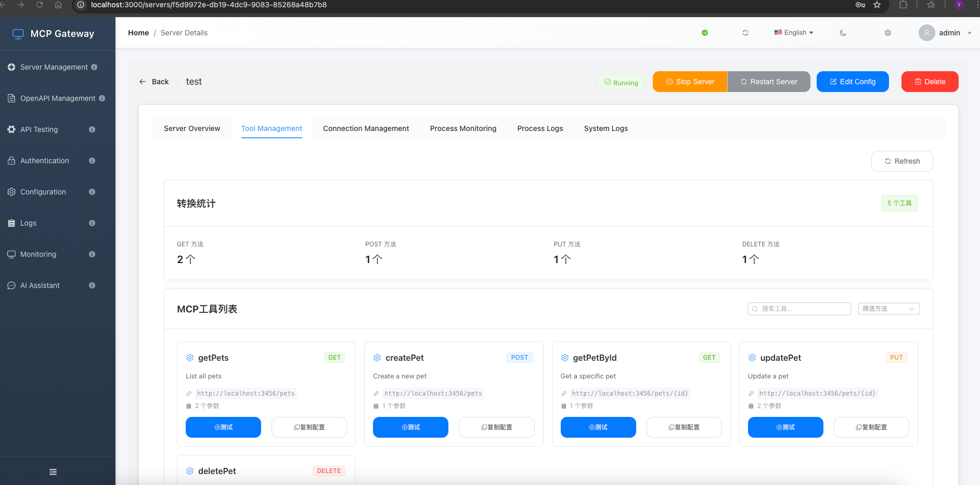Test the createPet tool

click(410, 427)
